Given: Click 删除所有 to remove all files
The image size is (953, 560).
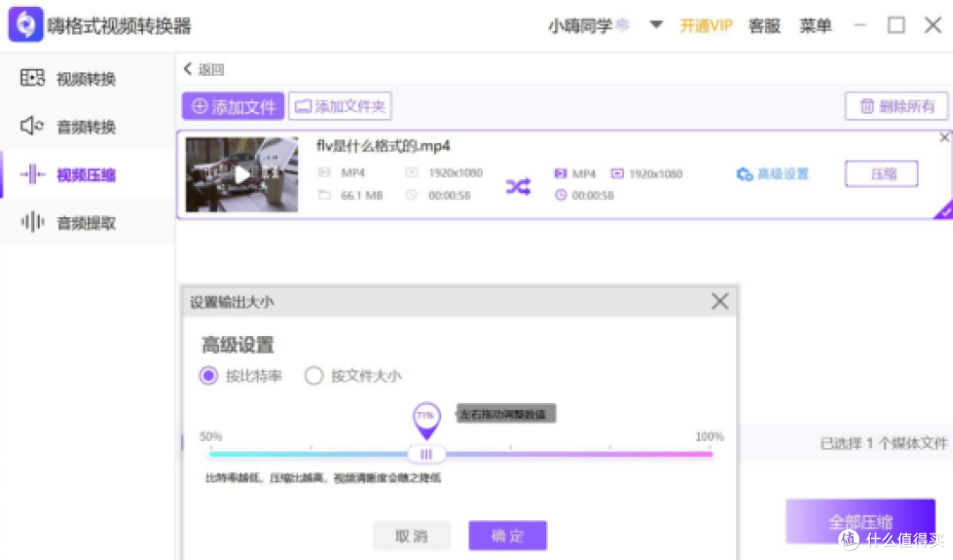Looking at the screenshot, I should (x=897, y=107).
